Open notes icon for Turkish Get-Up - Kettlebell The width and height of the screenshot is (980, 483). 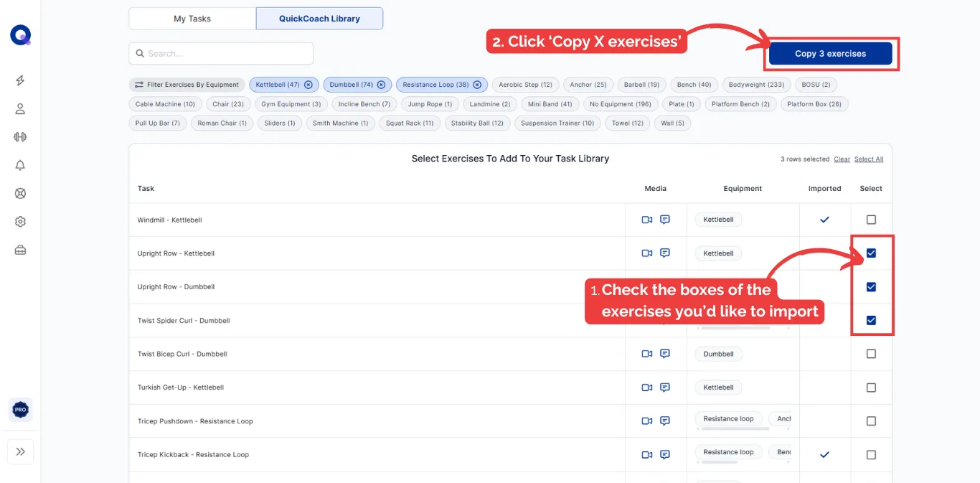(x=665, y=388)
